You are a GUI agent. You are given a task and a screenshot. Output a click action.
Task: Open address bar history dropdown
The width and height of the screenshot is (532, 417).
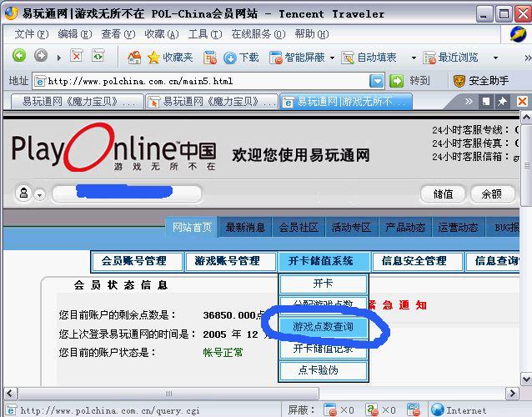(377, 81)
